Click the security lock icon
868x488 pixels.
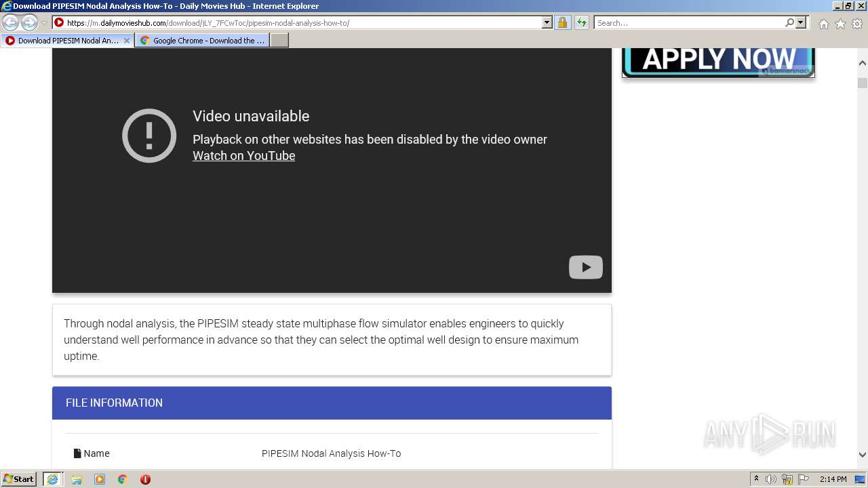pyautogui.click(x=562, y=23)
